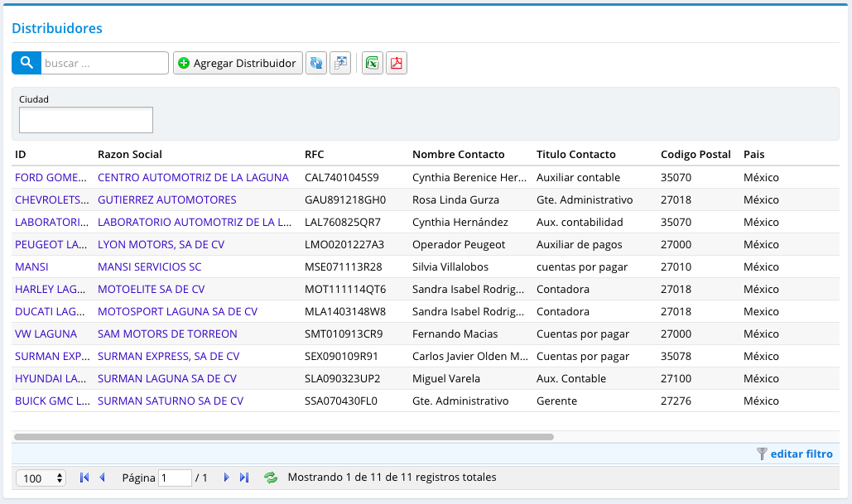Select the RFC value GAU891218GH0
Viewport: 852px width, 504px height.
pos(345,200)
